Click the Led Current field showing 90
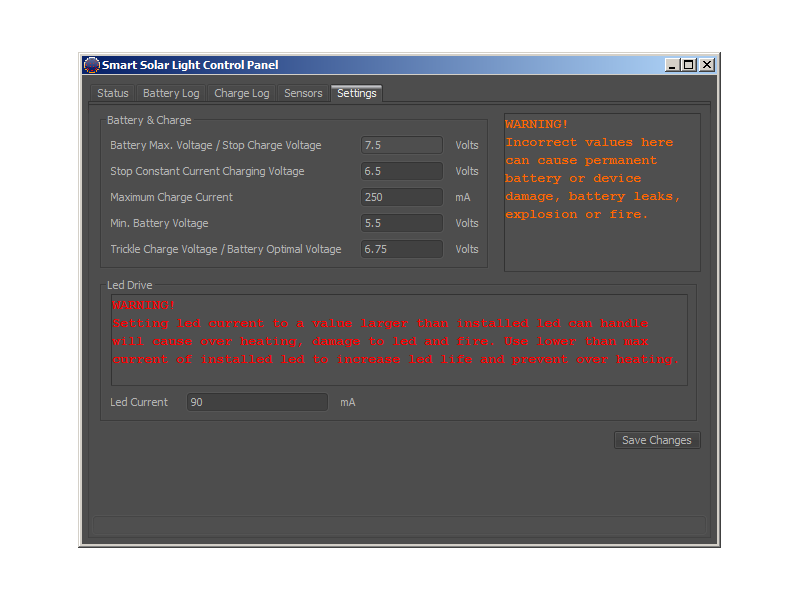 click(x=257, y=402)
